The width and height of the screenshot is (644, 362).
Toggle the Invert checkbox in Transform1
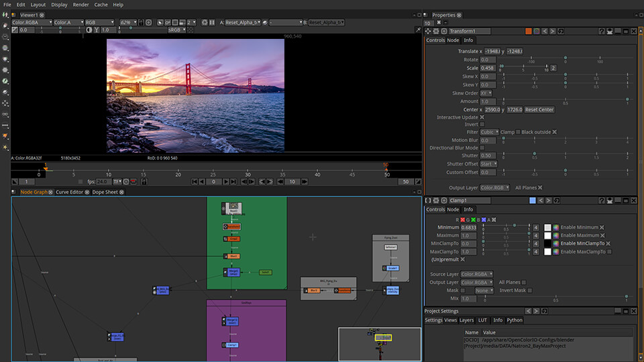click(482, 124)
